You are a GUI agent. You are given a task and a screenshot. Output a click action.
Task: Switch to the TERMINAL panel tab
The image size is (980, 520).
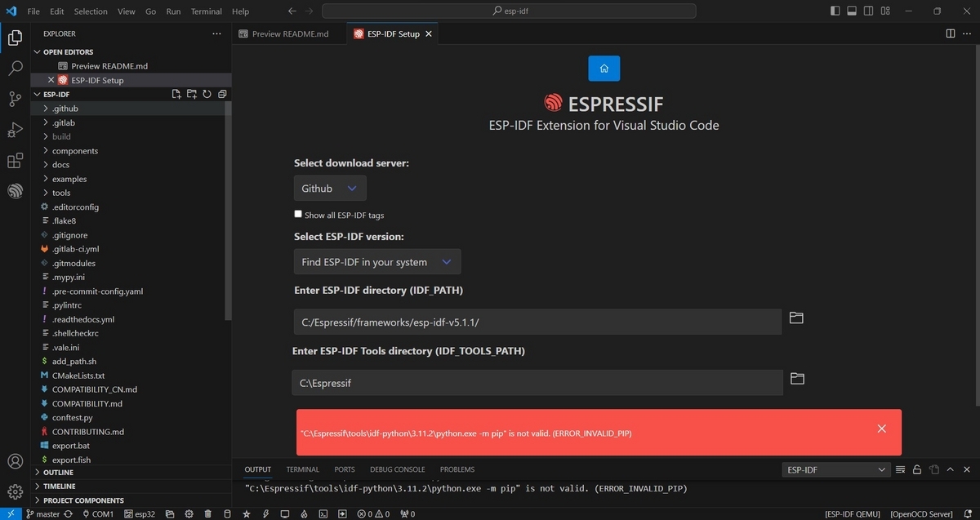click(x=302, y=469)
